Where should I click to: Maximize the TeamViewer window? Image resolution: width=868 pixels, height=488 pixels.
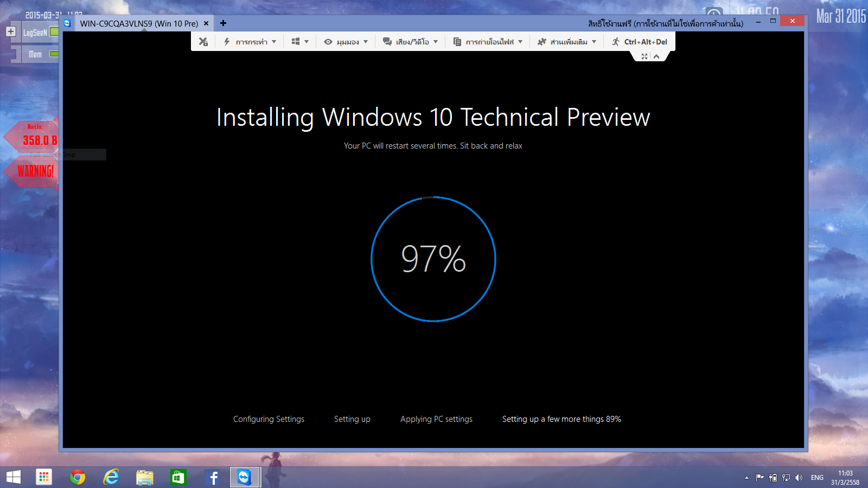pos(773,21)
